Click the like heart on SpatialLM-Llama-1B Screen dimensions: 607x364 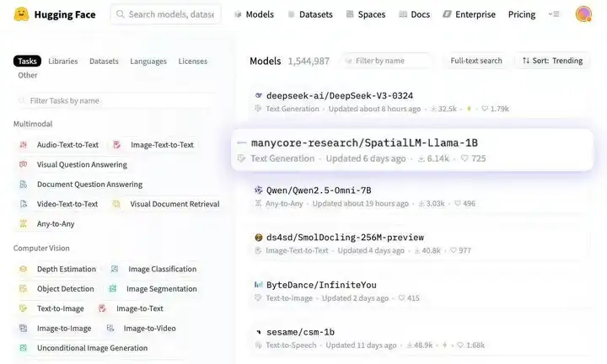(465, 158)
